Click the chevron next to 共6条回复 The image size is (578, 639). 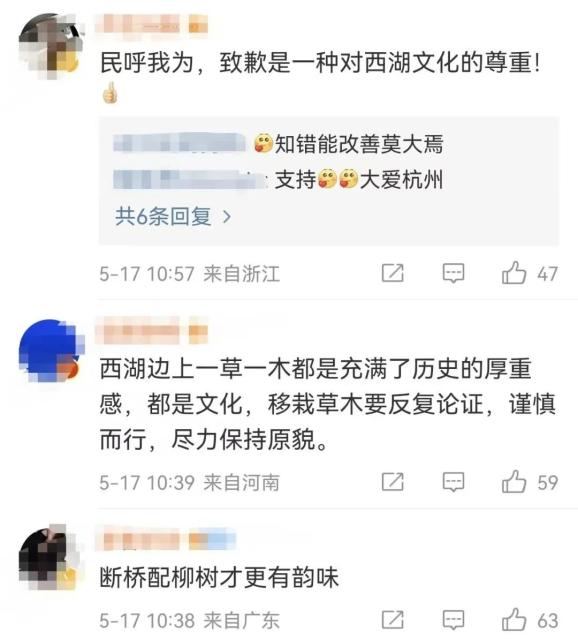[227, 217]
